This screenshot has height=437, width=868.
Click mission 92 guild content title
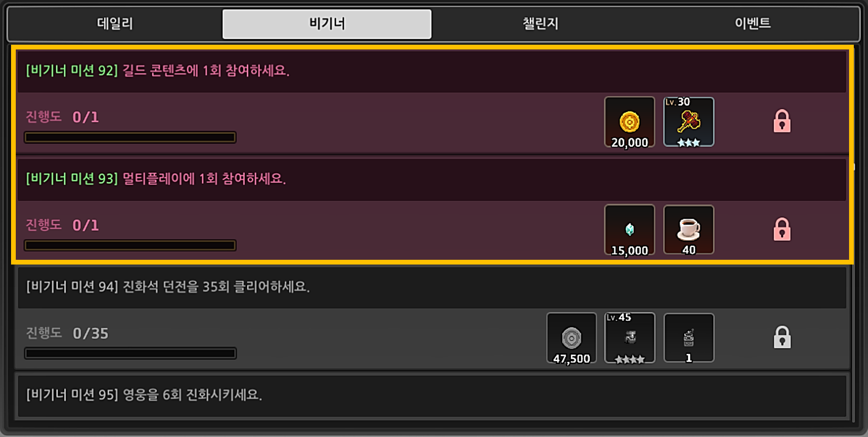click(158, 70)
